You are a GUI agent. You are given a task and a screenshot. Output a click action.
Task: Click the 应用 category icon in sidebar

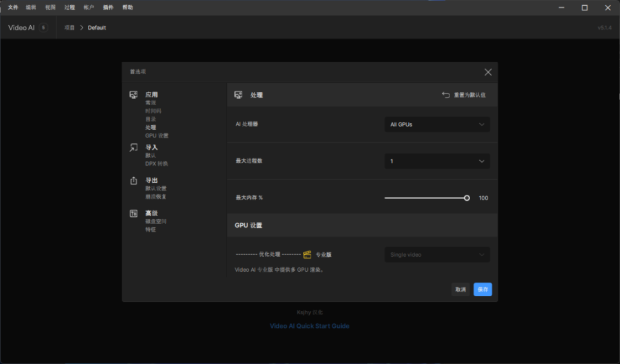(x=134, y=95)
